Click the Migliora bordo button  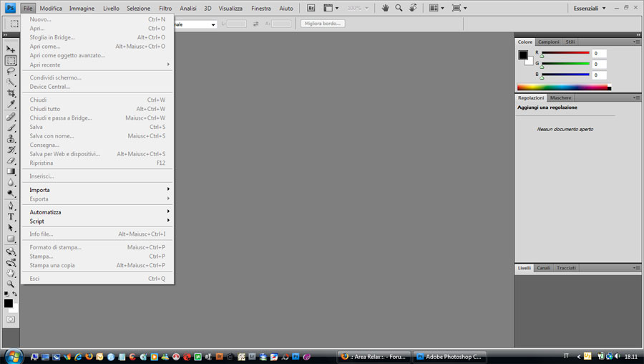323,24
